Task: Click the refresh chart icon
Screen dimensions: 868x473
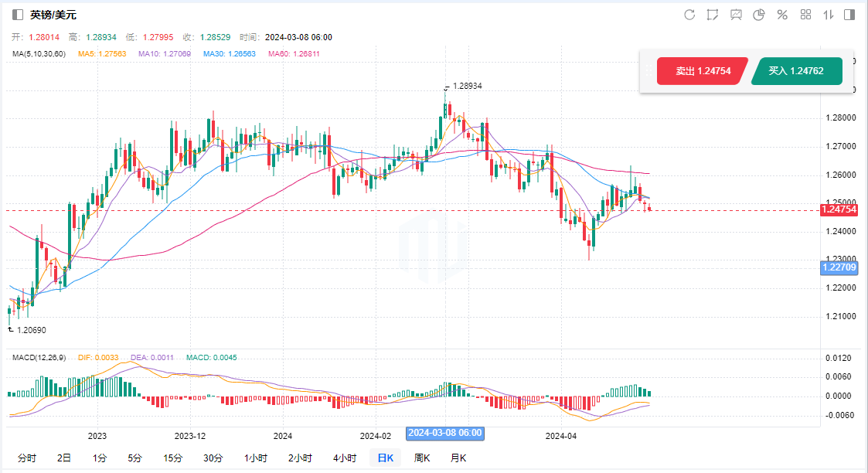Action: [x=689, y=15]
